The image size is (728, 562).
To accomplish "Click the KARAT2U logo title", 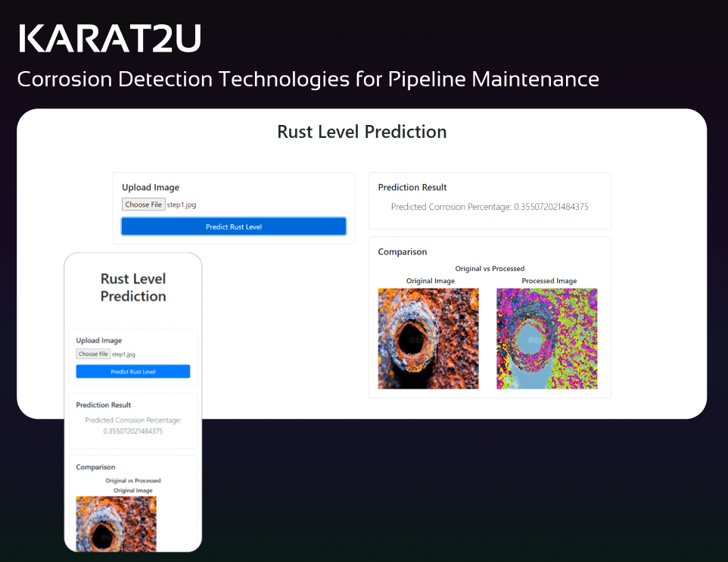I will click(x=110, y=38).
